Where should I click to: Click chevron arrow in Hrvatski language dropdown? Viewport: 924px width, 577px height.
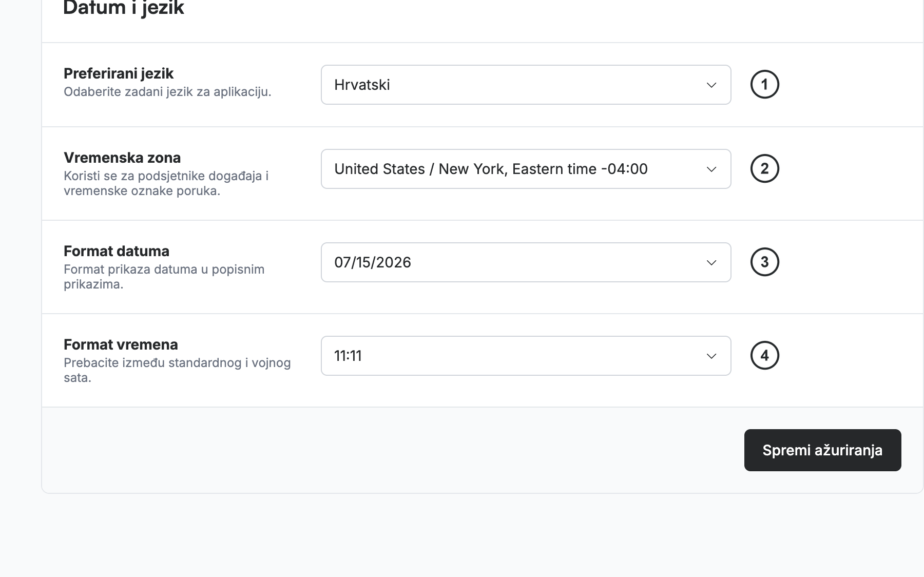tap(711, 85)
